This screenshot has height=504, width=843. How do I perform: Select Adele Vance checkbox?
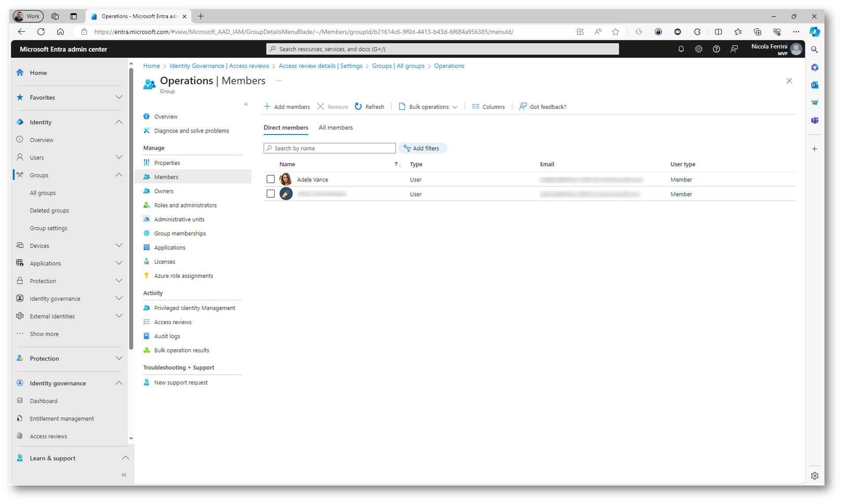[271, 179]
